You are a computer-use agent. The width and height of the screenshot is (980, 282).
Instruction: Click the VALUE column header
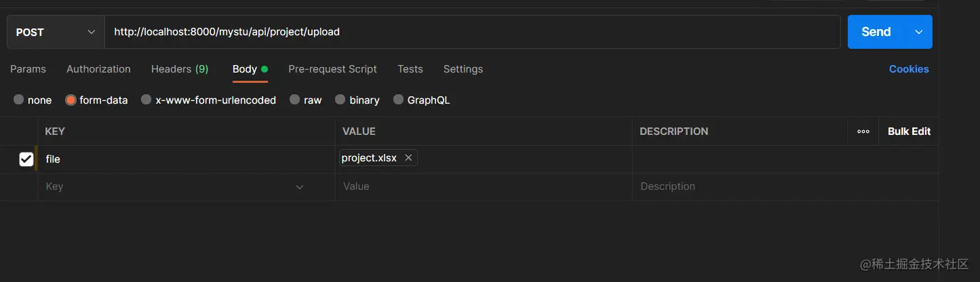pos(359,132)
